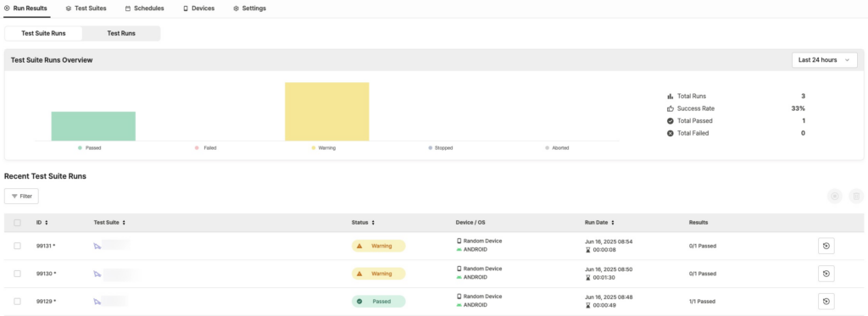Tick the select-all checkbox in table header
Screen dimensions: 868x316
tap(17, 223)
